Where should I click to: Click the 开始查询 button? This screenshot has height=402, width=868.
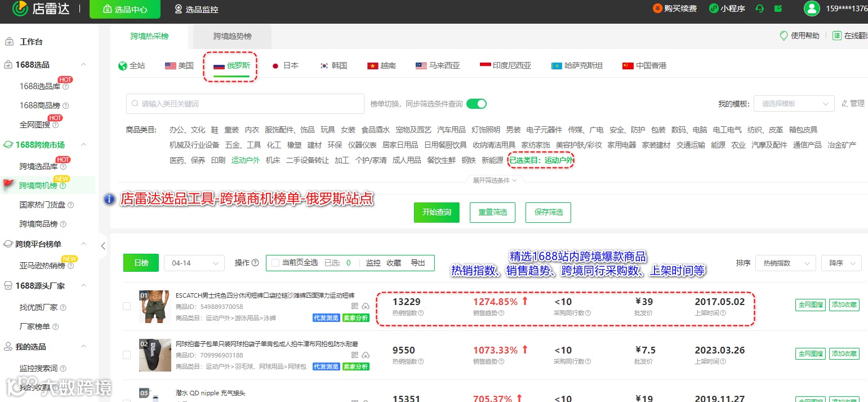click(x=437, y=213)
